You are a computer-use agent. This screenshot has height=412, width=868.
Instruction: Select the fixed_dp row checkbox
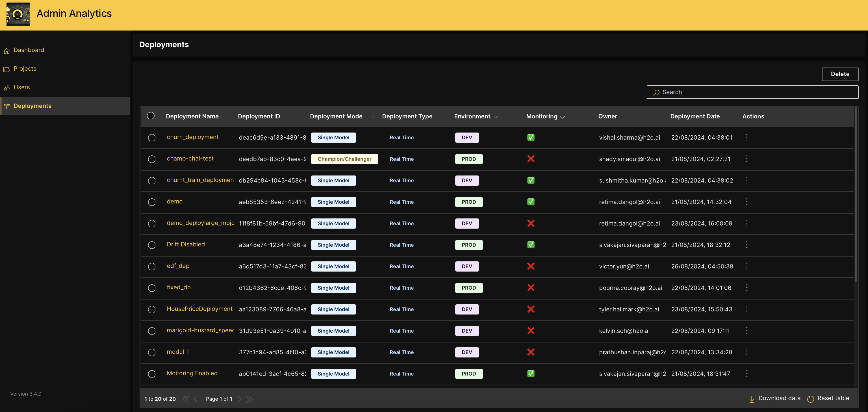152,288
